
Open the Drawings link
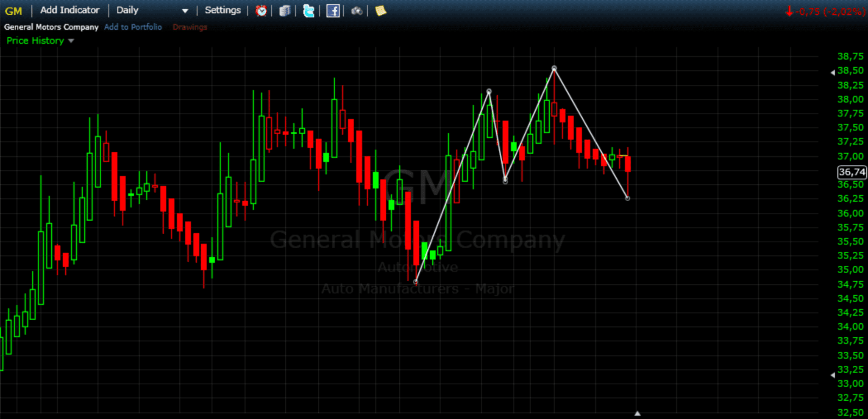click(190, 27)
